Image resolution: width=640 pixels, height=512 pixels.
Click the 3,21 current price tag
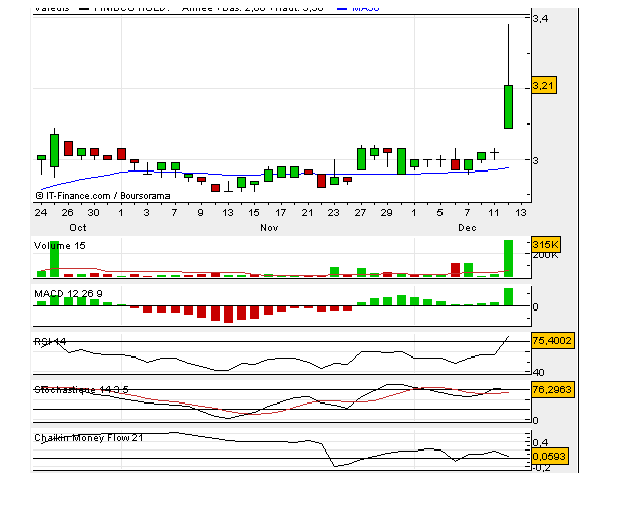[x=544, y=86]
